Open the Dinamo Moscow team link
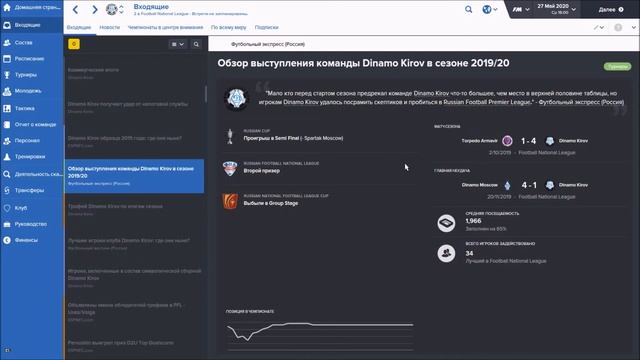The width and height of the screenshot is (640, 360). coord(480,185)
